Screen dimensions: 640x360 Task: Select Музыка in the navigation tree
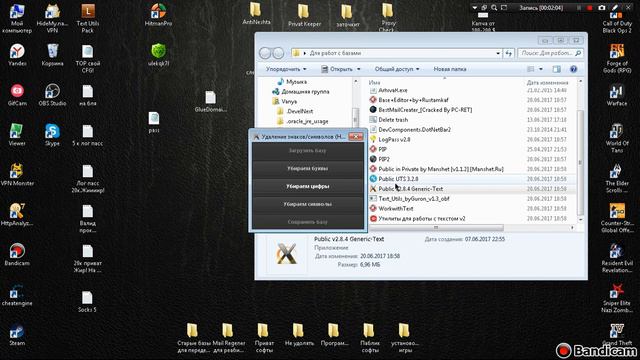pos(296,82)
